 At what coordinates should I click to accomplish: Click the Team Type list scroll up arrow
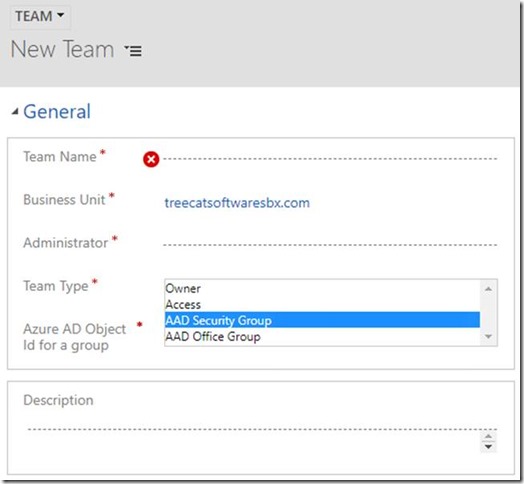coord(488,289)
